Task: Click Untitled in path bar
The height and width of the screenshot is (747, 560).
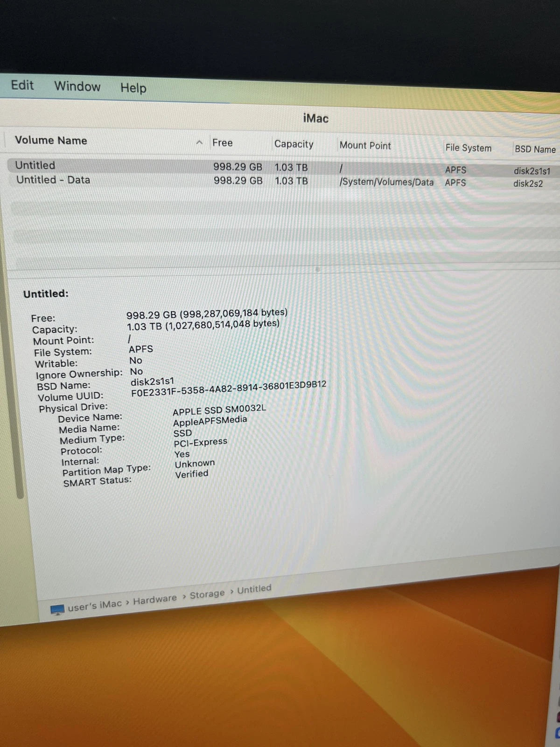Action: 254,589
